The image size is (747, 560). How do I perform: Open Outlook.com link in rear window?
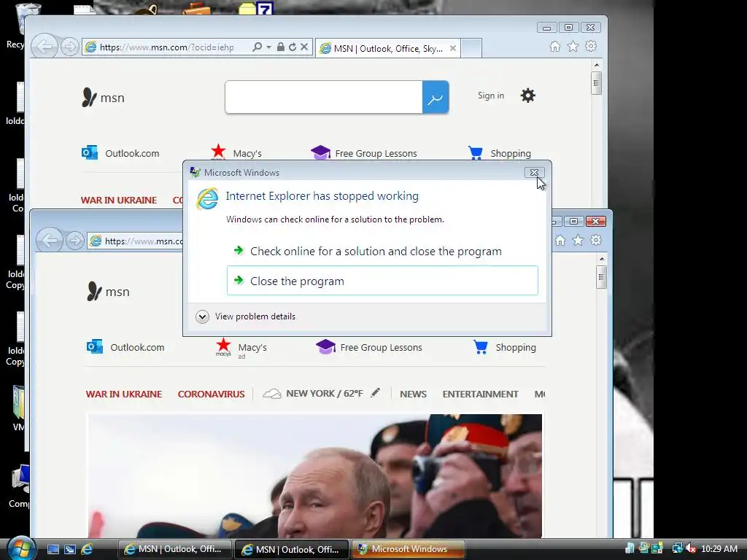point(120,153)
